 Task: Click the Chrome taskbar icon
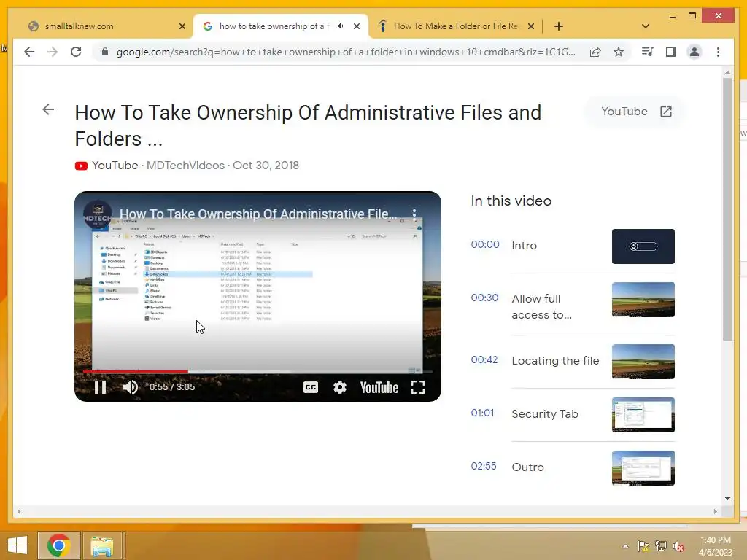pyautogui.click(x=59, y=545)
